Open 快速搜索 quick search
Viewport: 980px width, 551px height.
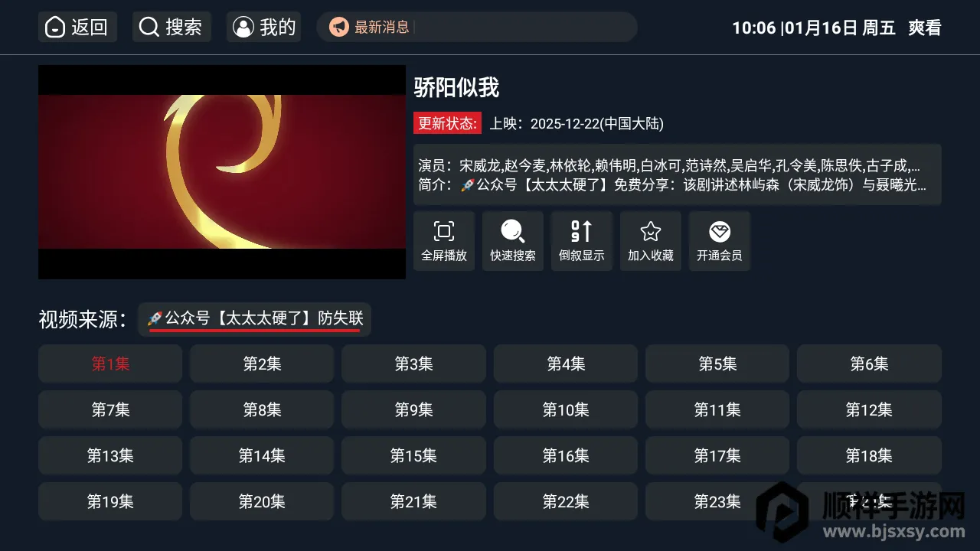(513, 241)
